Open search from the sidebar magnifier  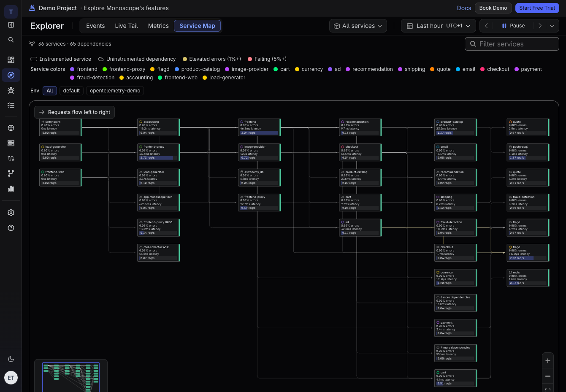[x=11, y=40]
